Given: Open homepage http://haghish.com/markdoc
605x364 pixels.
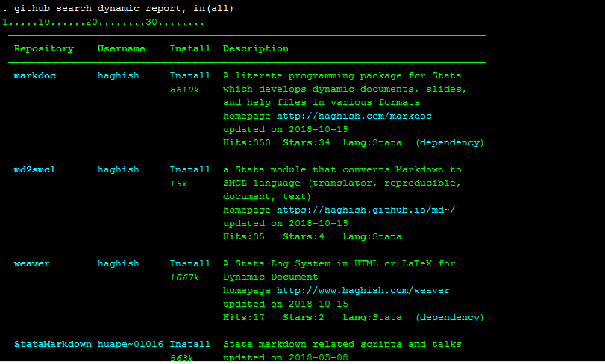Looking at the screenshot, I should 354,116.
